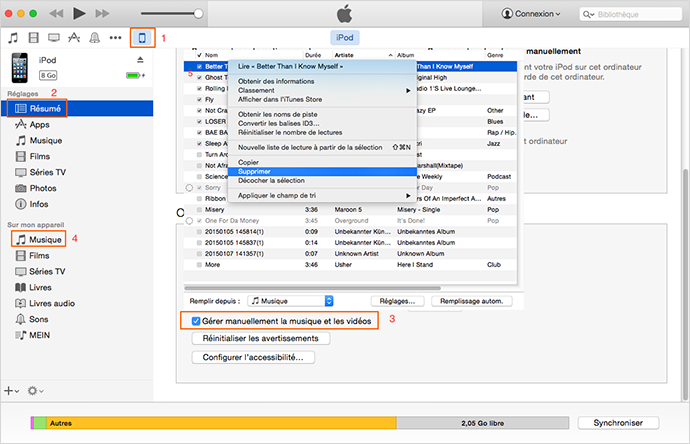The image size is (690, 444).
Task: Open the Remplir depuis Musique dropdown
Action: click(290, 301)
